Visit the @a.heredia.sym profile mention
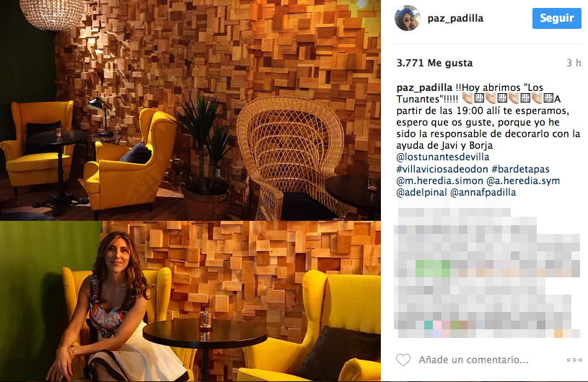 (523, 181)
